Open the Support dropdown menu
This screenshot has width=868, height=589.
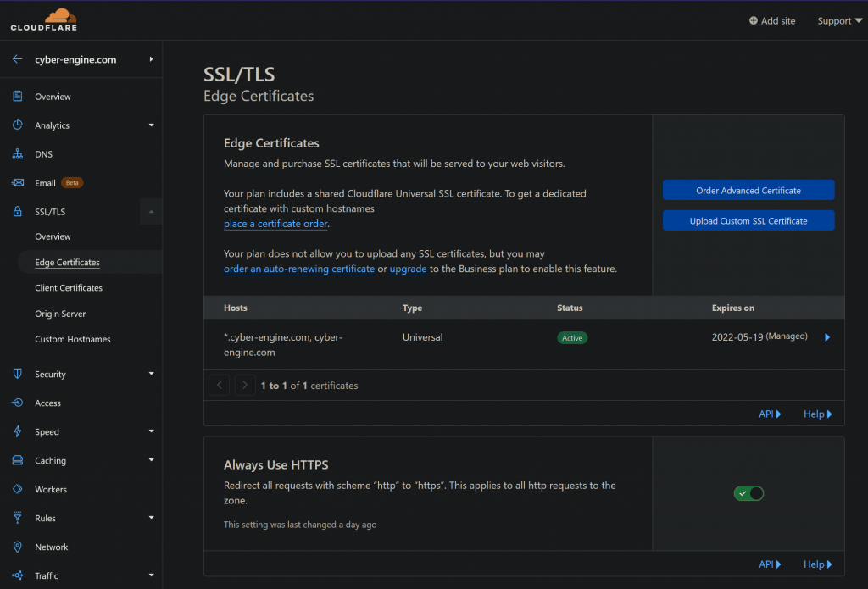(839, 21)
